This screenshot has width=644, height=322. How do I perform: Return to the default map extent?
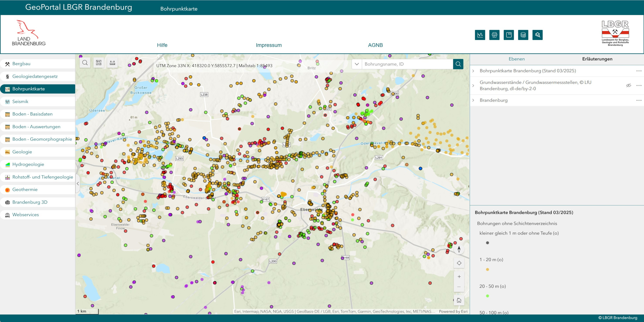[x=459, y=300]
